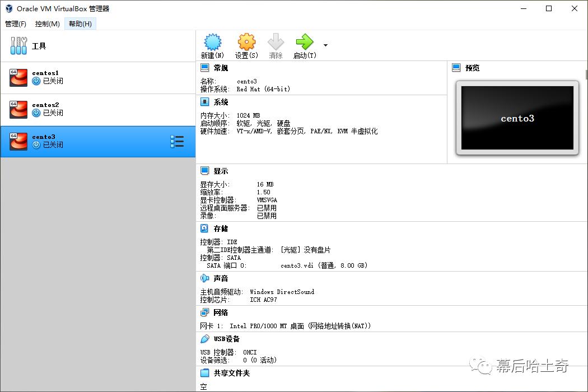Click the OHCI USB controller value

(250, 352)
